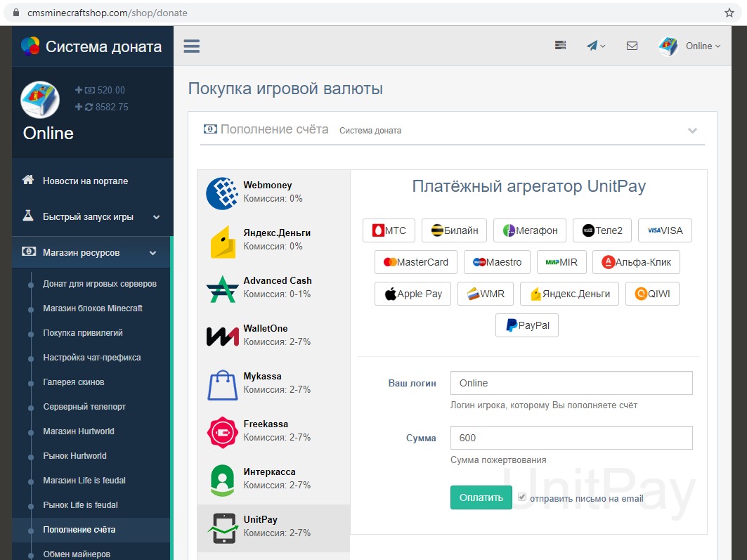Image resolution: width=747 pixels, height=560 pixels.
Task: Toggle the send email letter checkbox
Action: [522, 497]
